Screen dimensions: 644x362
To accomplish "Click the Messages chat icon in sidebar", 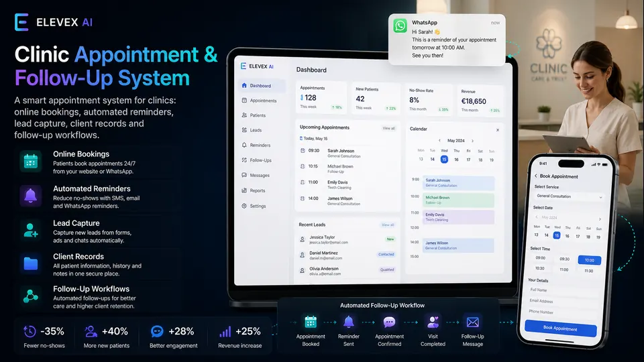I will [x=244, y=175].
